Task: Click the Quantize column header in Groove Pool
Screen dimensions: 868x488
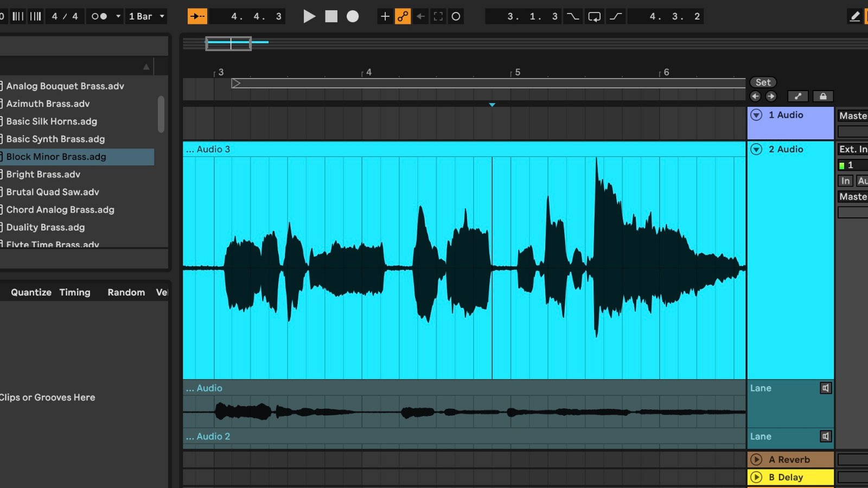Action: coord(31,292)
